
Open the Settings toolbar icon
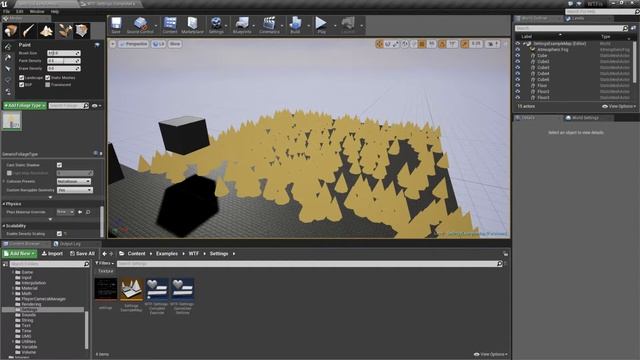[216, 25]
